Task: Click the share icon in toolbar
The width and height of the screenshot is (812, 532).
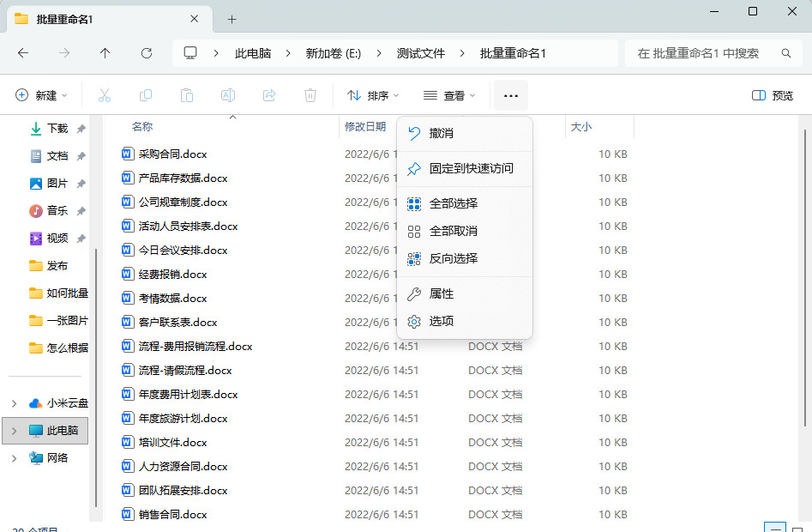Action: point(269,95)
